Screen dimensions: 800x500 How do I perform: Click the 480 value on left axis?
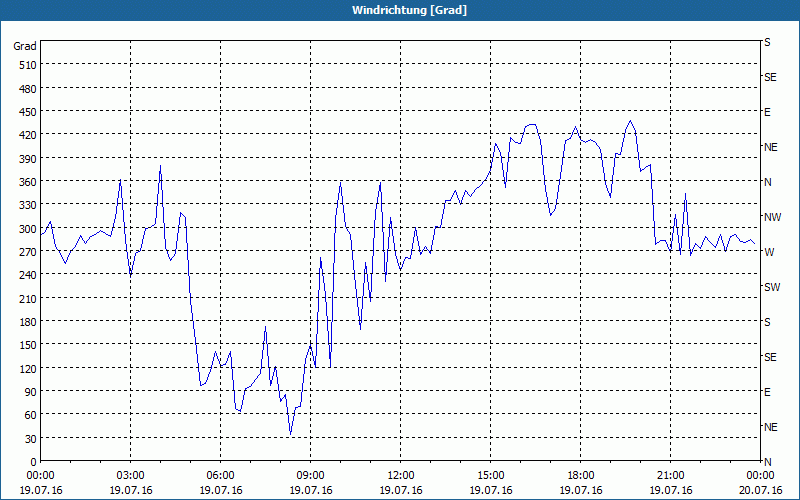click(x=28, y=89)
